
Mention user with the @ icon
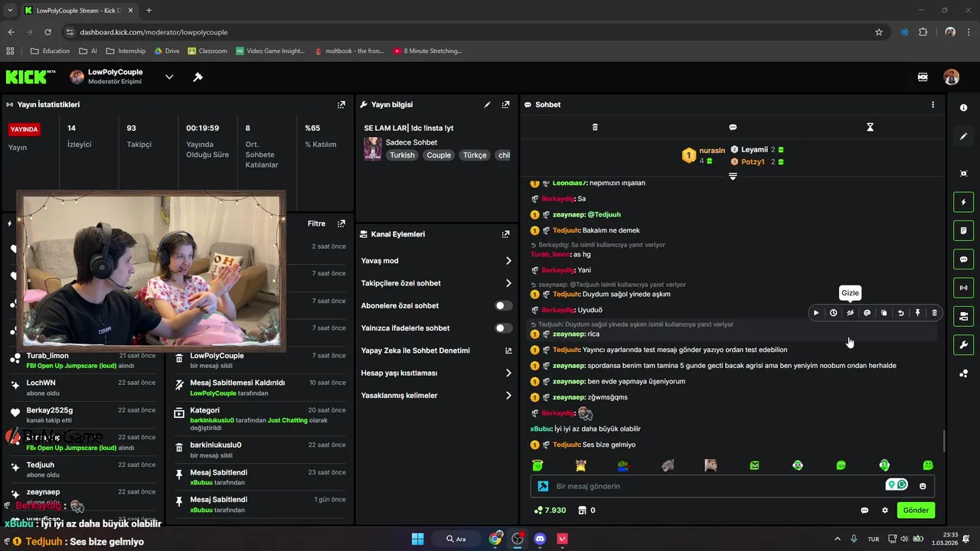coord(867,312)
